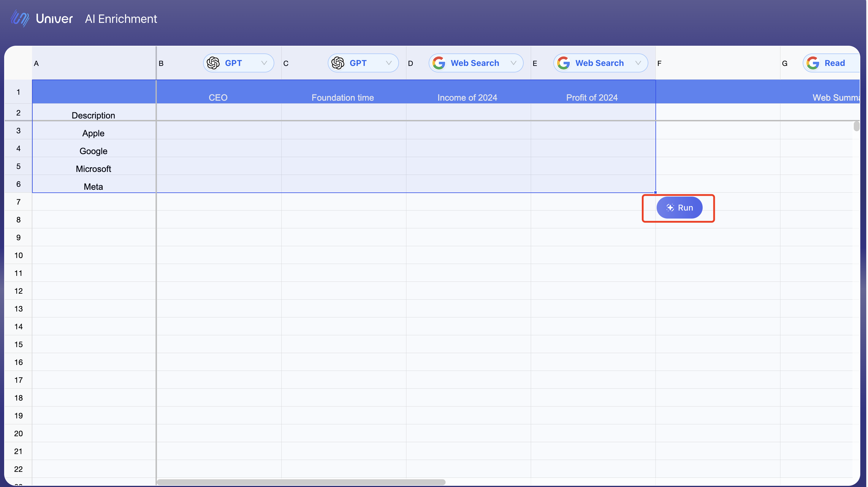This screenshot has height=487, width=868.
Task: Click the select-all corner of the sheet
Action: click(18, 63)
